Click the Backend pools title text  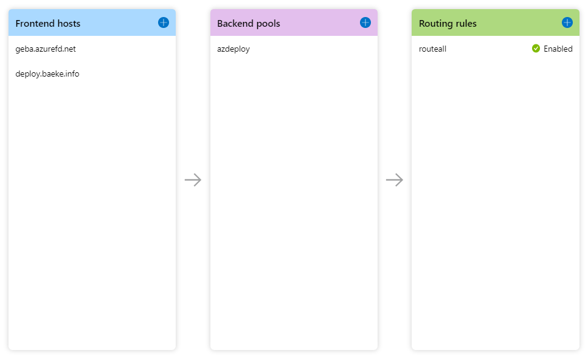(249, 24)
